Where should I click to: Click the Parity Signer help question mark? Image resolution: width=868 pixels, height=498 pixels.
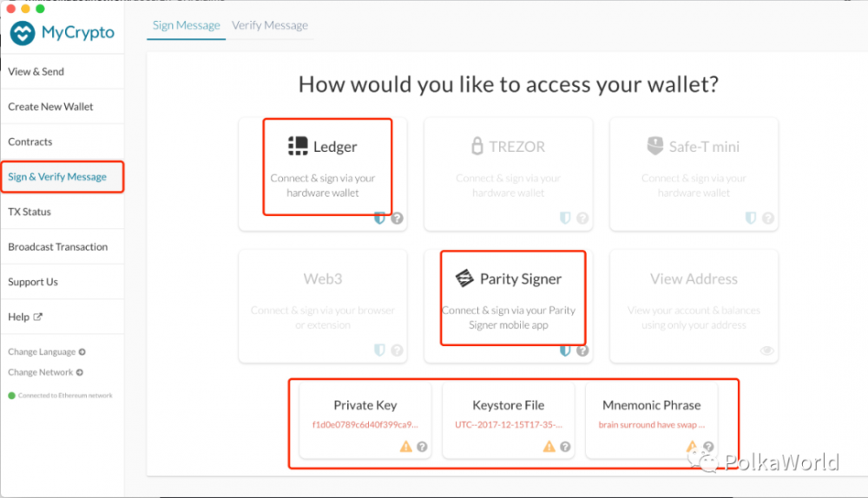(x=582, y=351)
